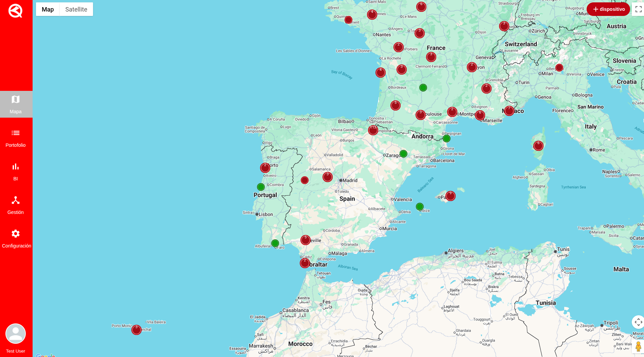Click the red cluster marker near Porto
The height and width of the screenshot is (357, 644).
265,167
